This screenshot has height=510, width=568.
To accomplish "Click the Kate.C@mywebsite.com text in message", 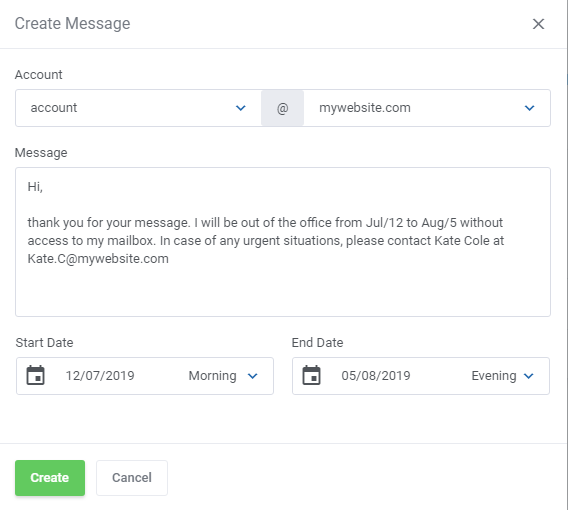I will click(98, 259).
